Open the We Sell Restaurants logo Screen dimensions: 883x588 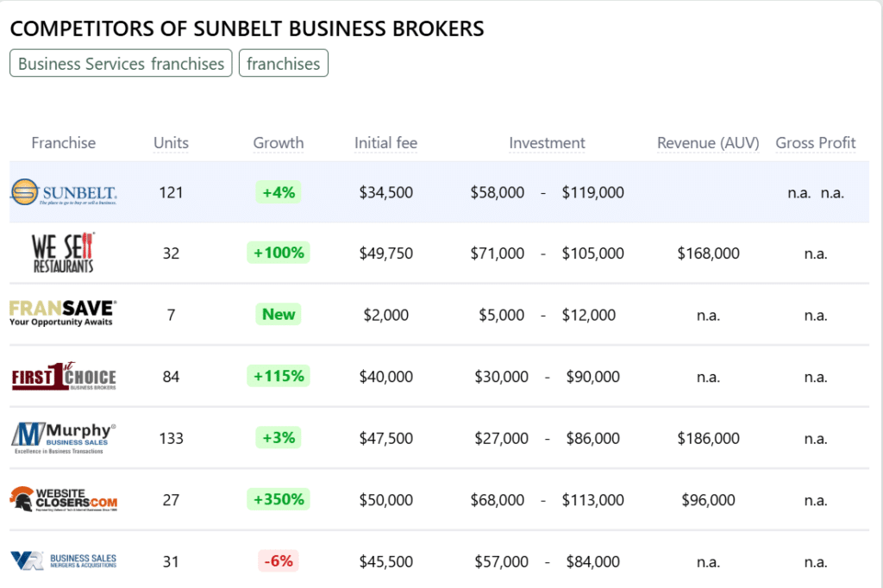[x=63, y=253]
